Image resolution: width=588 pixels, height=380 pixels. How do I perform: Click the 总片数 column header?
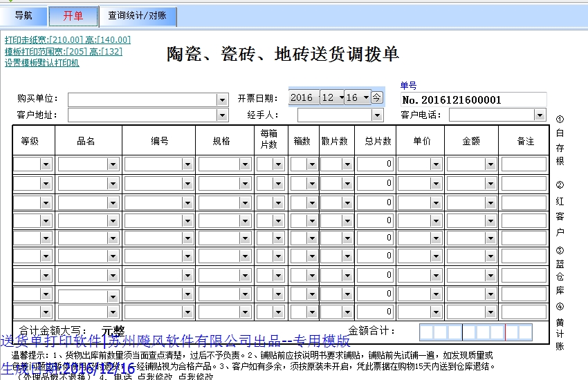click(x=378, y=141)
